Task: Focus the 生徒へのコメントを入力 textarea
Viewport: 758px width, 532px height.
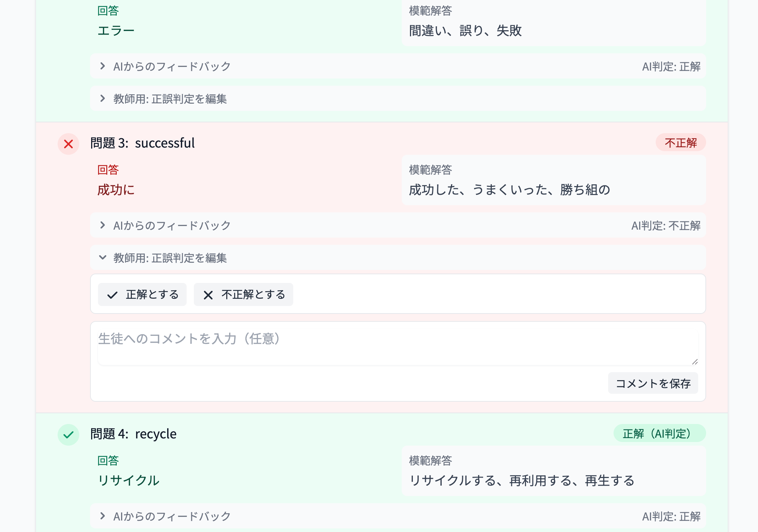Action: pos(398,348)
